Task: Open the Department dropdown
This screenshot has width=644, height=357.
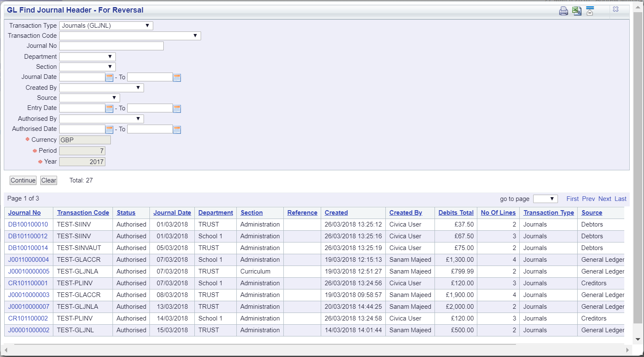Action: click(x=87, y=57)
